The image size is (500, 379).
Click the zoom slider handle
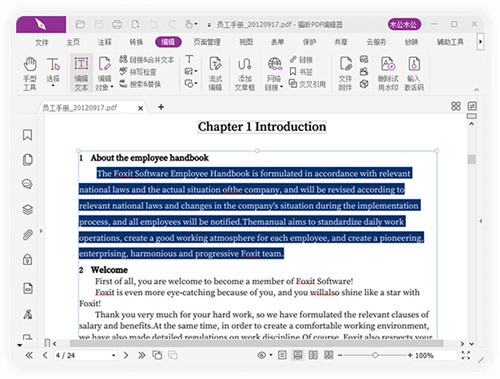click(375, 355)
